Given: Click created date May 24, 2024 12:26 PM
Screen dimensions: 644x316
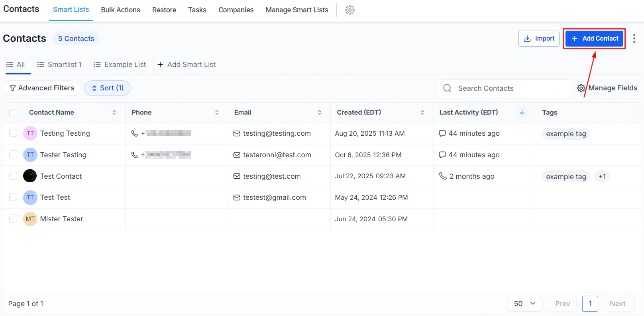Looking at the screenshot, I should tap(371, 197).
